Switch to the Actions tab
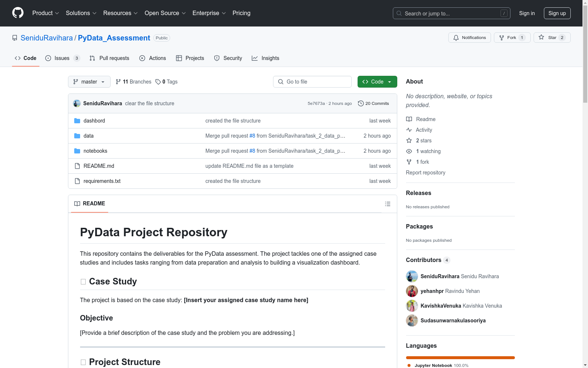Viewport: 588px width, 368px height. pyautogui.click(x=153, y=58)
